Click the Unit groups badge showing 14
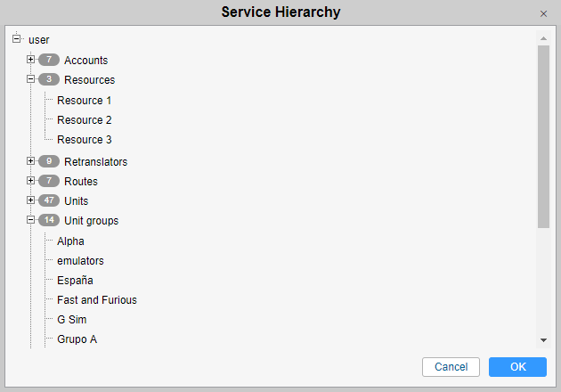 click(48, 221)
